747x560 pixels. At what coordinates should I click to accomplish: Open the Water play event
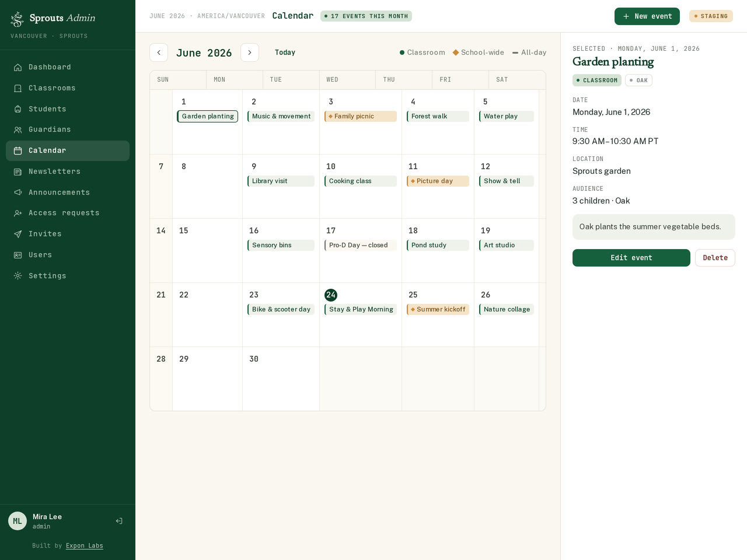pos(507,117)
